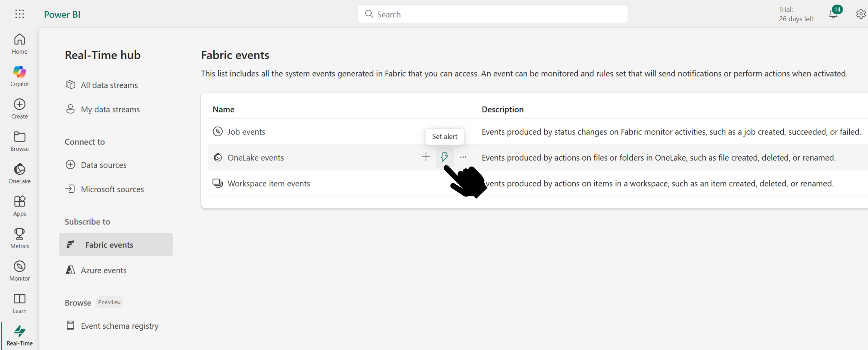
Task: Click the Job events row icon
Action: pos(218,131)
